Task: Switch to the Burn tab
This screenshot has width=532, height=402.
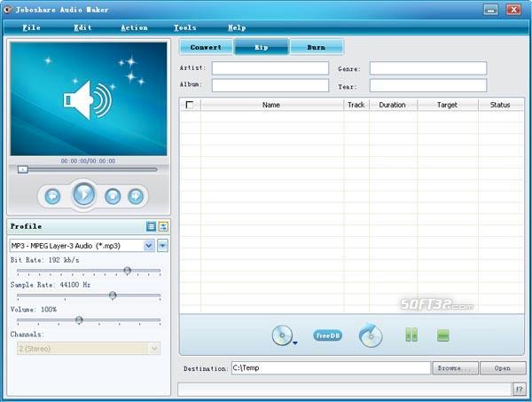Action: tap(317, 47)
